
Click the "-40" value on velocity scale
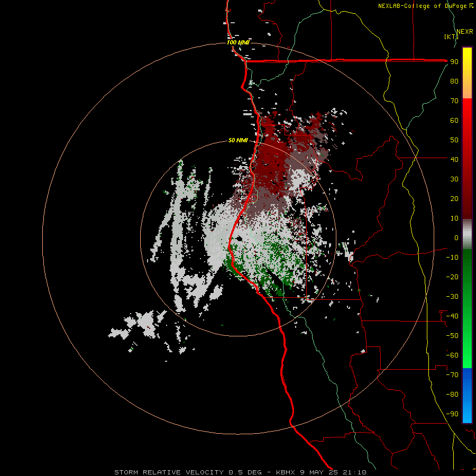[452, 316]
